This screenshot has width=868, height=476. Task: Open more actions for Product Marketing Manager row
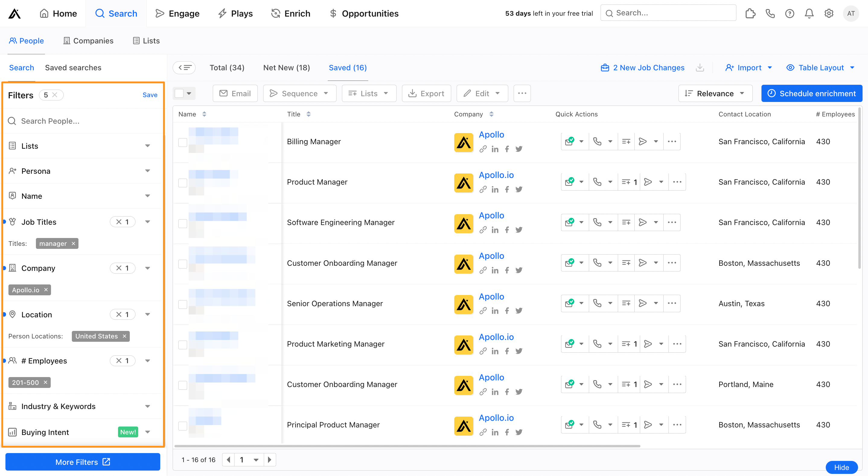[x=677, y=344]
